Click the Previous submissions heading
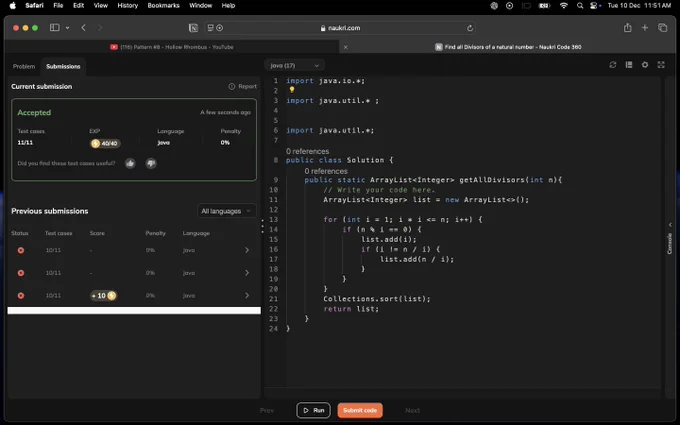 point(50,211)
